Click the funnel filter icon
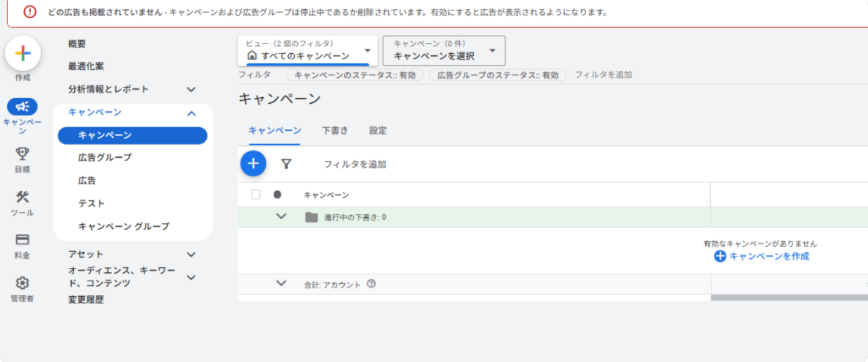The height and width of the screenshot is (362, 868). tap(286, 164)
